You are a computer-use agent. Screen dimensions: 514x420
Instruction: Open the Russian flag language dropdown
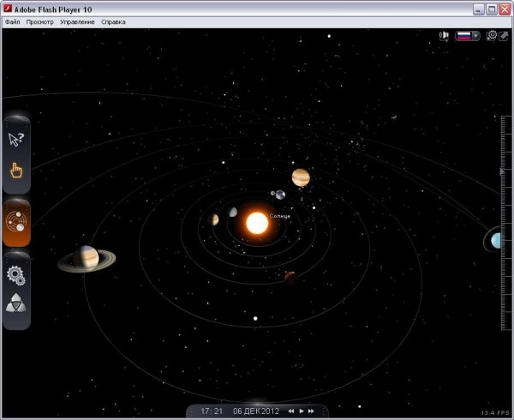[x=468, y=36]
